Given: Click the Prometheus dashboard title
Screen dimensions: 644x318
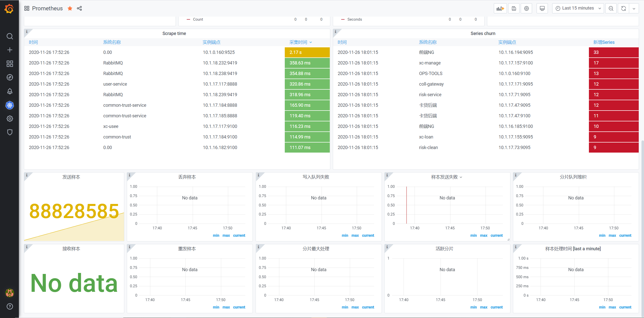Looking at the screenshot, I should click(x=47, y=8).
